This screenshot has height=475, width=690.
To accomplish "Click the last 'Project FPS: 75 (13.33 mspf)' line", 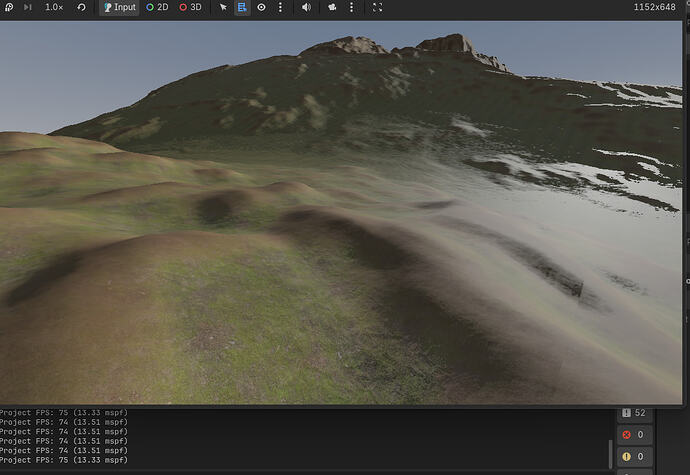I will tap(64, 460).
